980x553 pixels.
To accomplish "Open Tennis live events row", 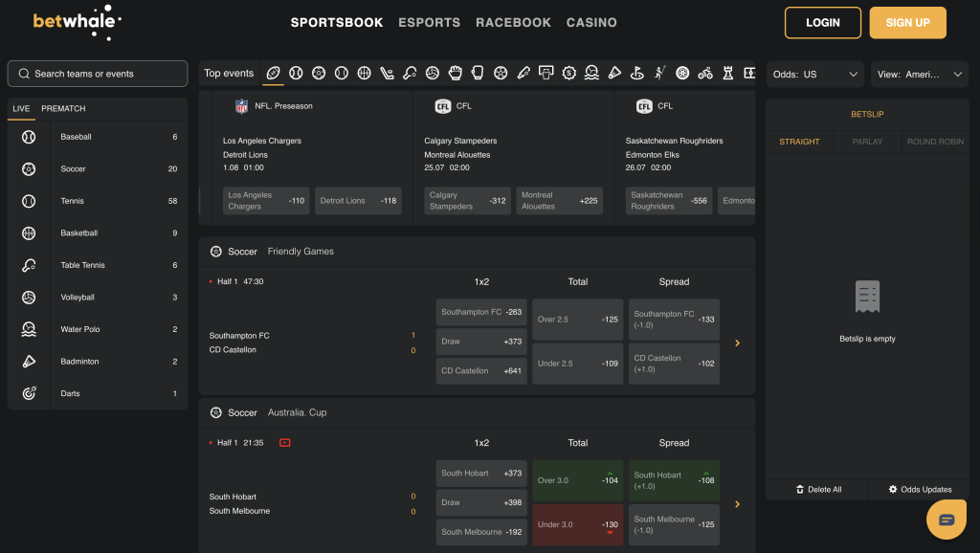I will tap(98, 201).
